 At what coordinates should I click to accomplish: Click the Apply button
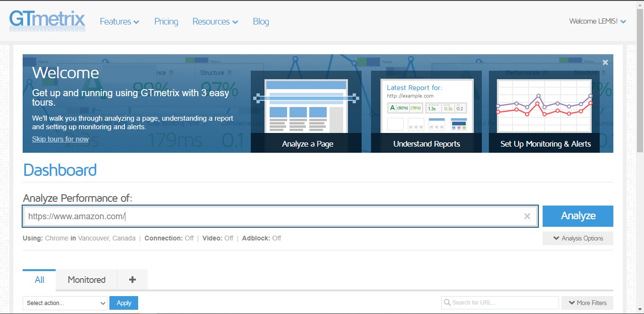(124, 303)
